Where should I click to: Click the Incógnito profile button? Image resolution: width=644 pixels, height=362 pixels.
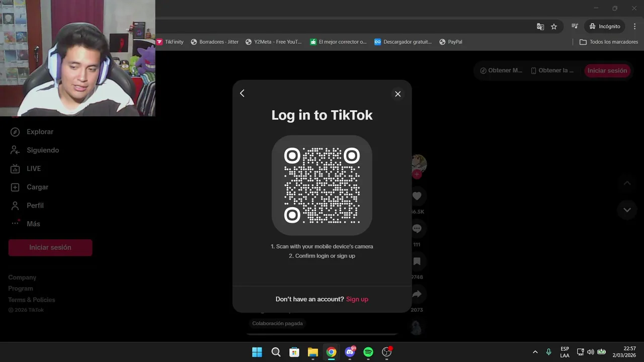(605, 26)
